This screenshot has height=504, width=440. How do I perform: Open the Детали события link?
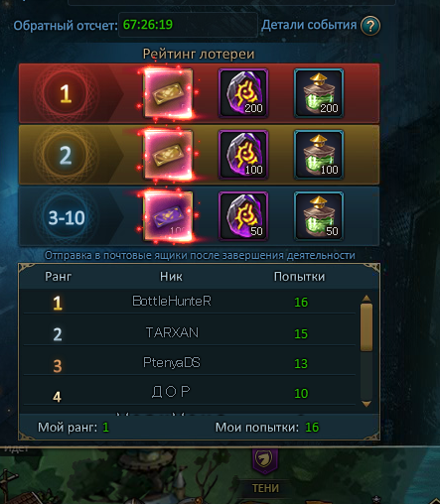pyautogui.click(x=309, y=25)
